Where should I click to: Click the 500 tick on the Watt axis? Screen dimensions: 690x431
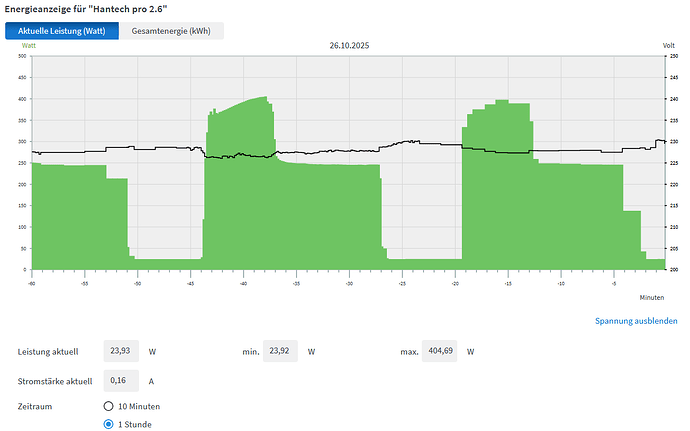pyautogui.click(x=22, y=56)
